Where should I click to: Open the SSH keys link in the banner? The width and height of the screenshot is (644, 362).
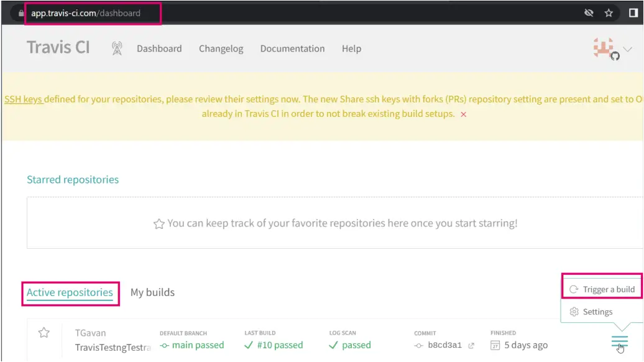(x=23, y=100)
